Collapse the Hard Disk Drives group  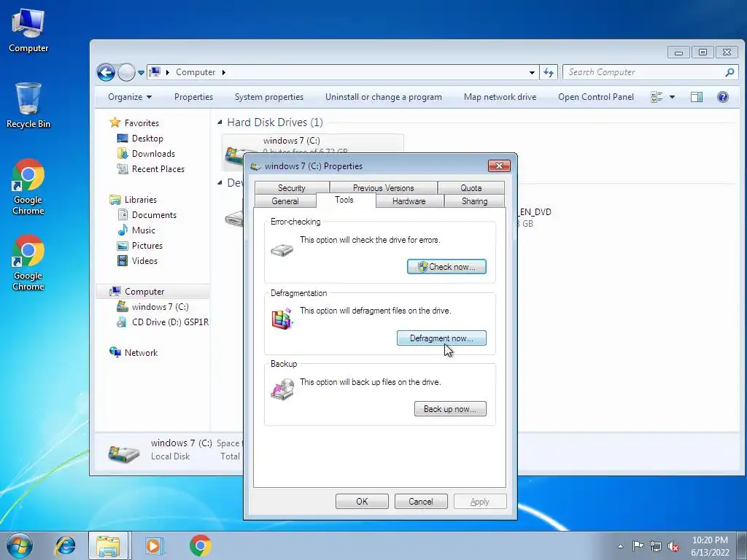point(220,122)
